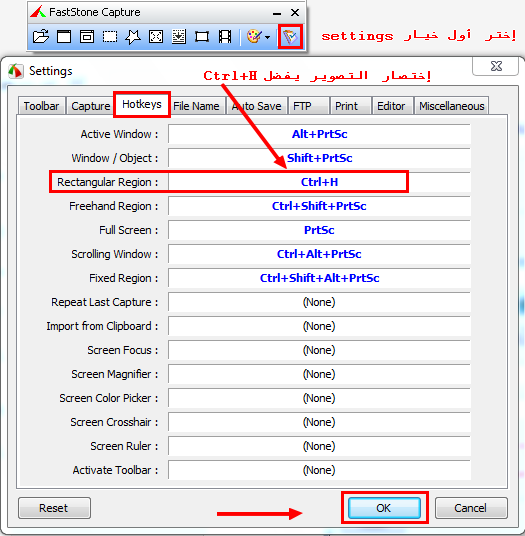Image resolution: width=525 pixels, height=536 pixels.
Task: Select Capture Window/Object tool
Action: pyautogui.click(x=87, y=37)
